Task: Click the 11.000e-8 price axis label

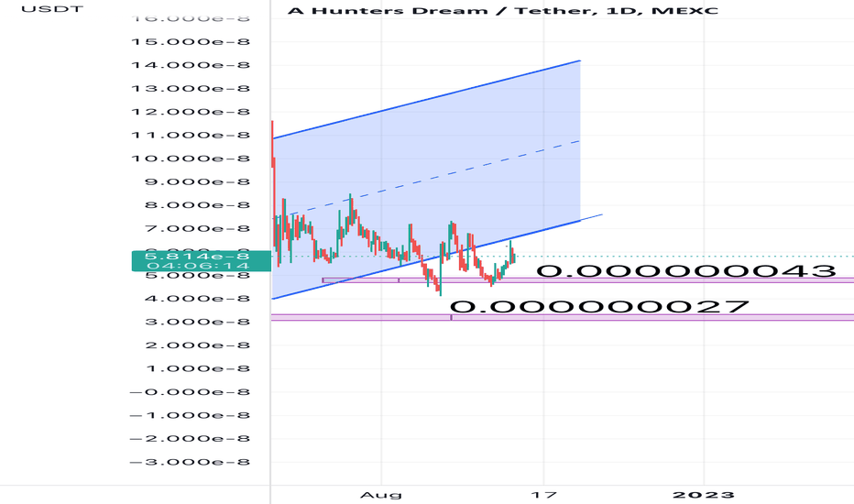Action: tap(191, 135)
